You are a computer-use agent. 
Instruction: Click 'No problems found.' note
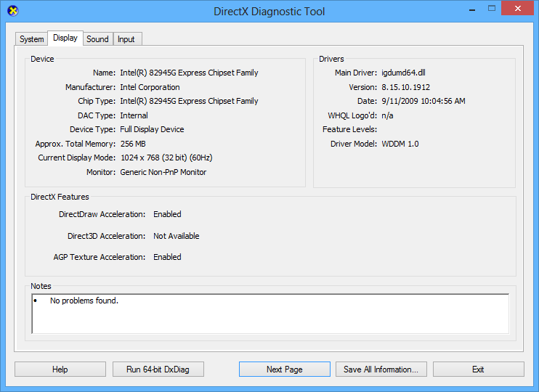84,301
